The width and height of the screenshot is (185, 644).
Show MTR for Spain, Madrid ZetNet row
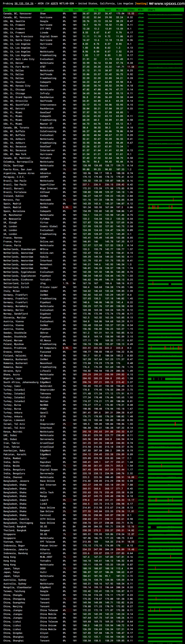(141, 207)
